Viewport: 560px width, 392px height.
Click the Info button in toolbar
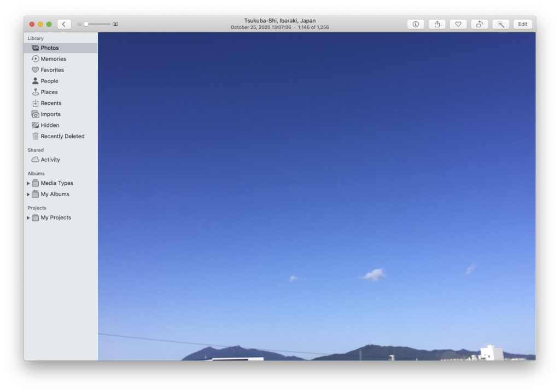tap(416, 24)
